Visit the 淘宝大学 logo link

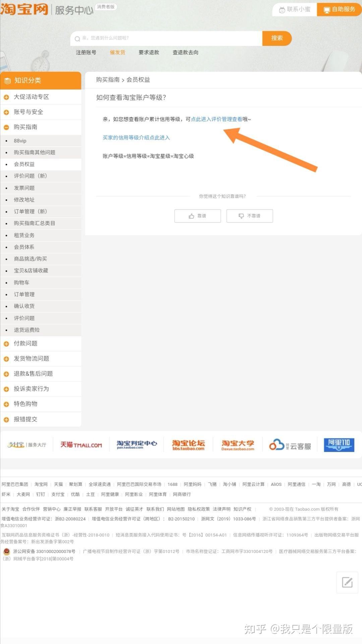[x=238, y=445]
